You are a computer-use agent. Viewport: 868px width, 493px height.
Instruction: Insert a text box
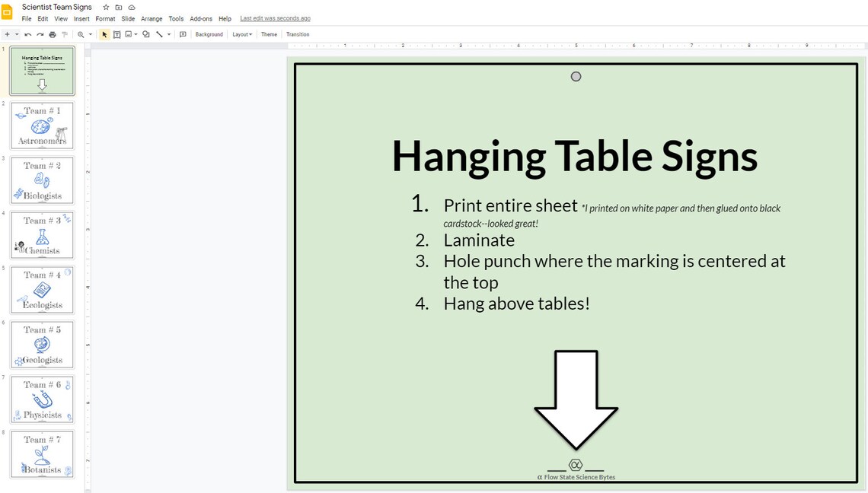pyautogui.click(x=116, y=34)
